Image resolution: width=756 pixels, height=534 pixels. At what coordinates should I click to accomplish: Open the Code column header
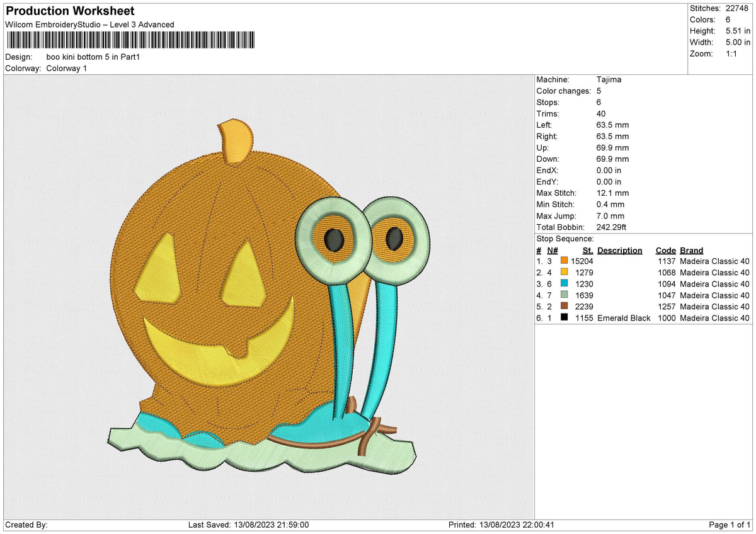(665, 250)
